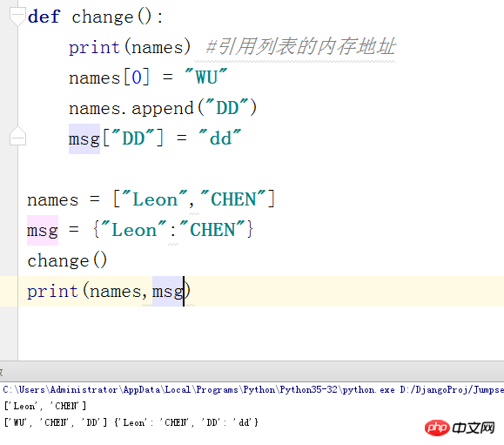Click names.append("DD") line
This screenshot has width=504, height=445.
[163, 108]
